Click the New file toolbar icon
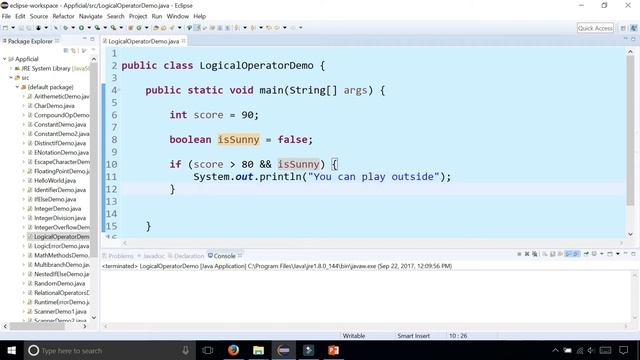Image resolution: width=640 pixels, height=360 pixels. pyautogui.click(x=5, y=28)
